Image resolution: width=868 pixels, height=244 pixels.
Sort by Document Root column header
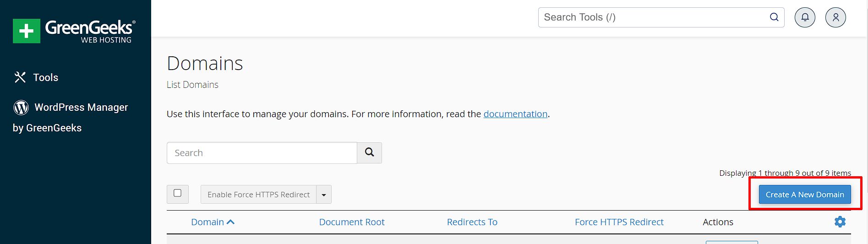352,222
